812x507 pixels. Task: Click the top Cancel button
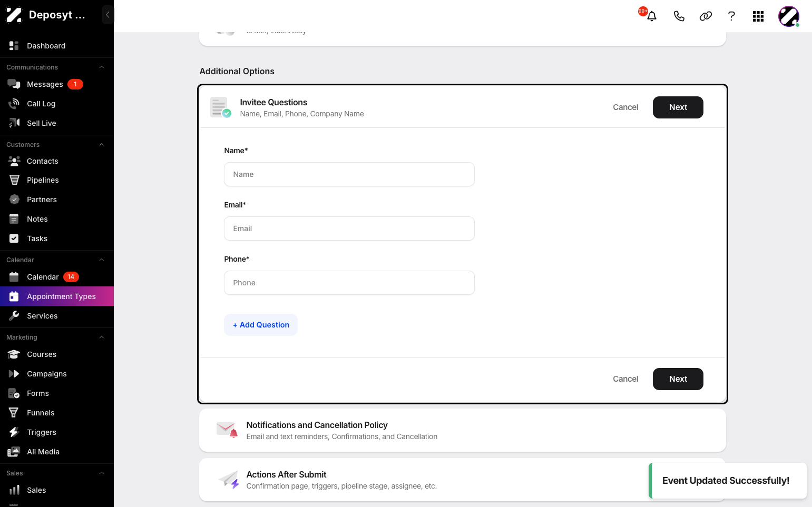[625, 107]
